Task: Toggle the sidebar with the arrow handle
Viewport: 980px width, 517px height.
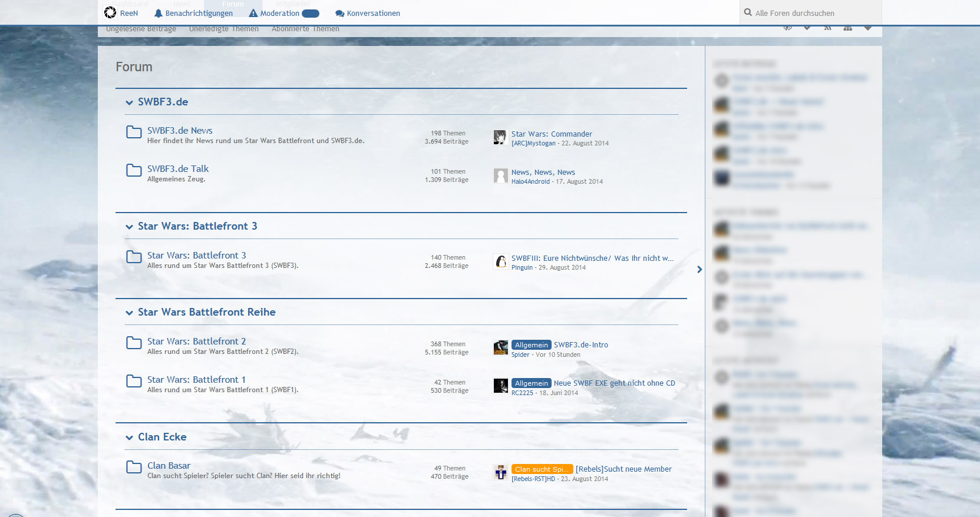Action: pos(699,269)
